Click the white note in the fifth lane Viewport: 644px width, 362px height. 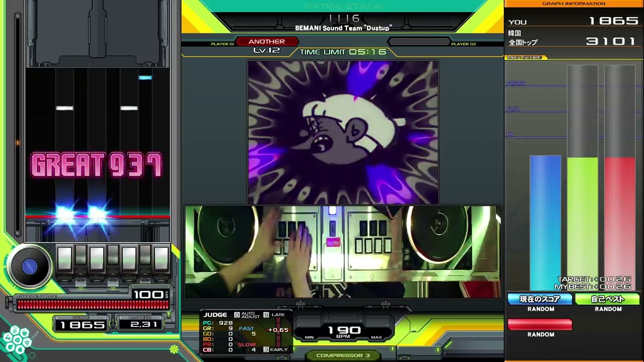[x=129, y=108]
